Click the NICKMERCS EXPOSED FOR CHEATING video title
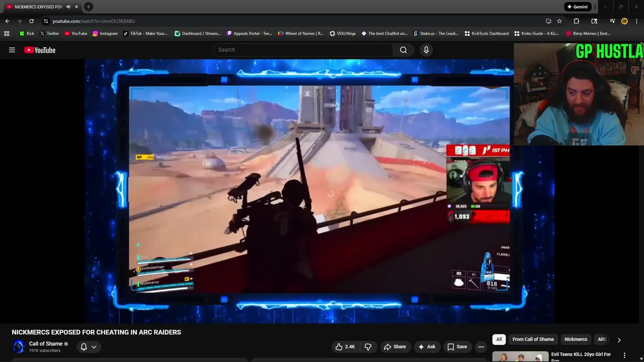Viewport: 644px width, 362px height. (96, 332)
